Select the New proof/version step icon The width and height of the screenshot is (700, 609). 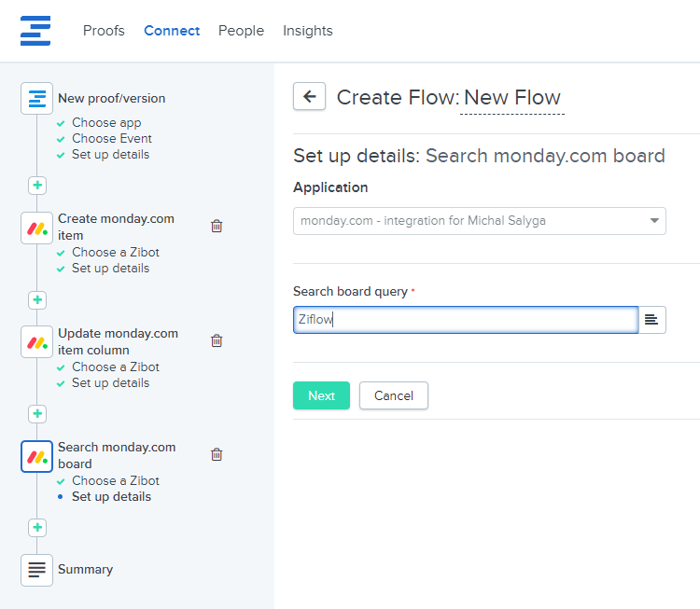point(37,98)
